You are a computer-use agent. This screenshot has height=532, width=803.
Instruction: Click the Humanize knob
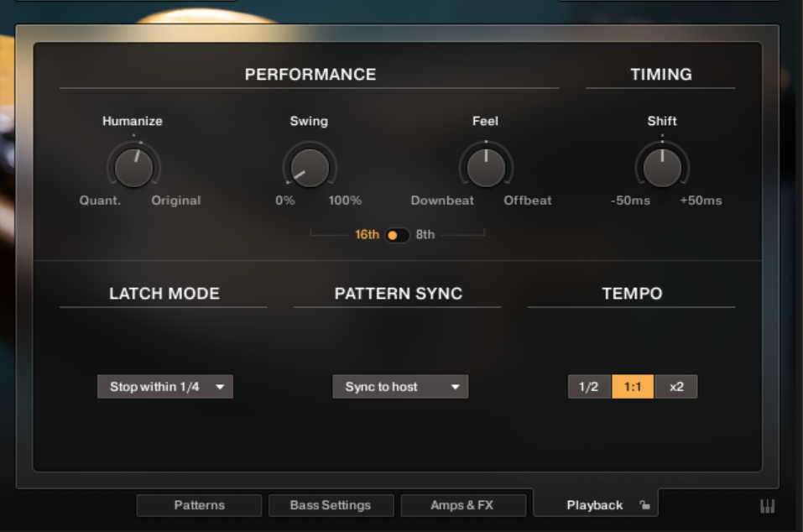point(133,168)
